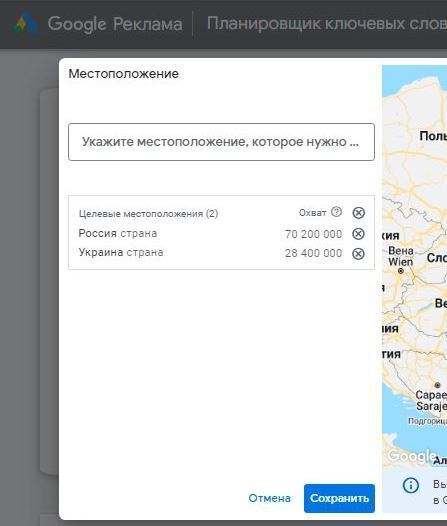Select the Россия страна row text
The height and width of the screenshot is (526, 447).
pyautogui.click(x=118, y=233)
